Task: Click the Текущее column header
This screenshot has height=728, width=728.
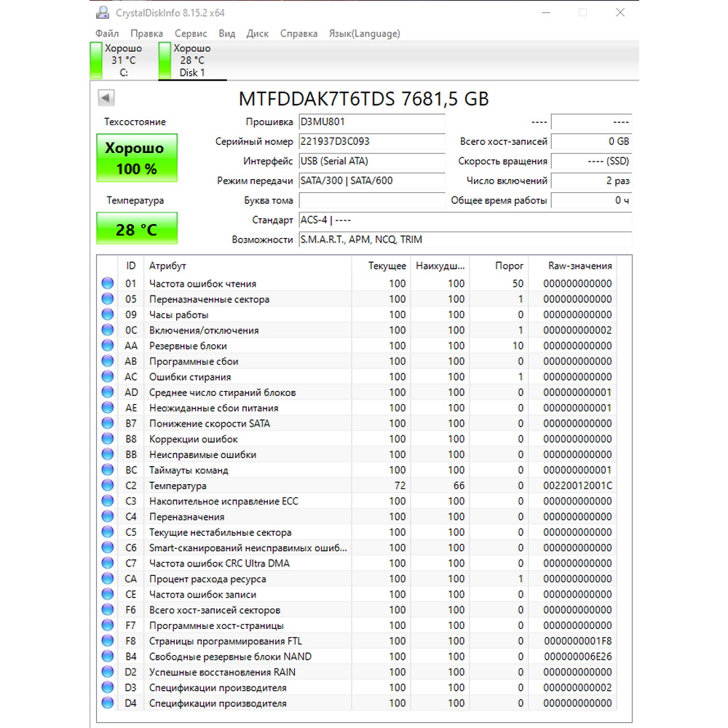Action: tap(381, 266)
